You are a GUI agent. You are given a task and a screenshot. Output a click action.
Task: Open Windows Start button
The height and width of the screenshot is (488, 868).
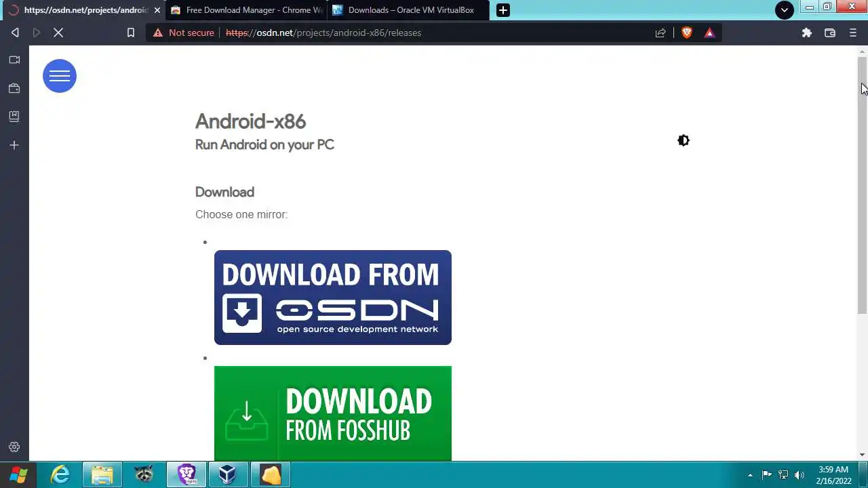coord(18,474)
